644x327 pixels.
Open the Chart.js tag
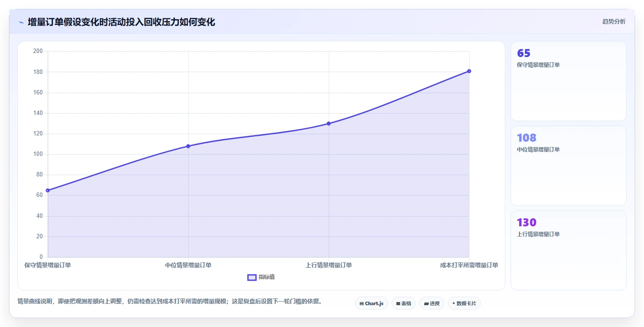[372, 303]
